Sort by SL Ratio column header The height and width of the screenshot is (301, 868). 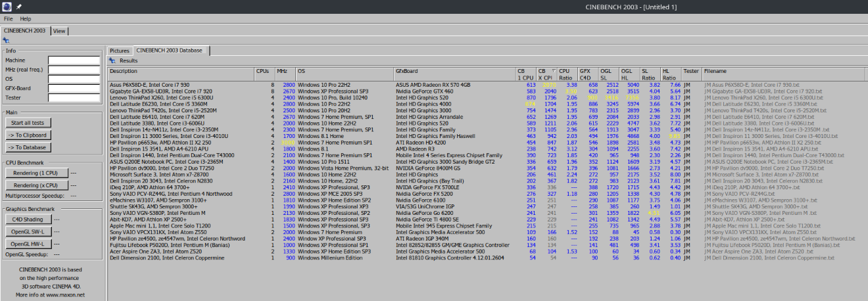tap(651, 74)
